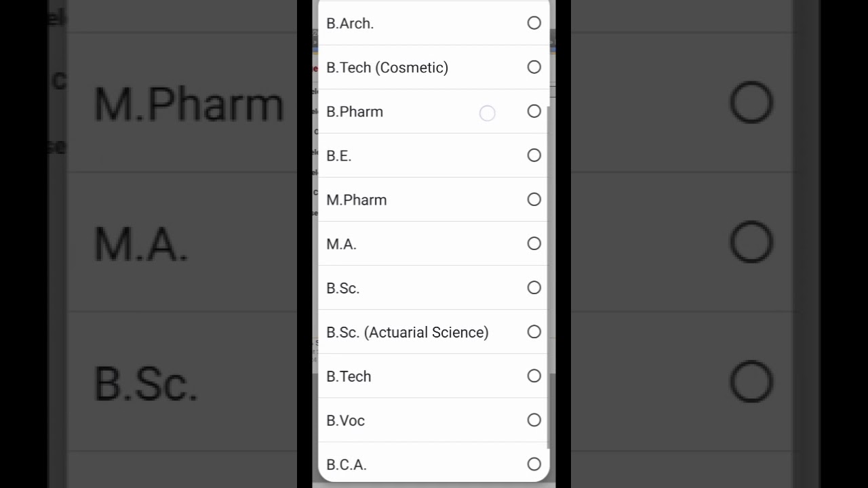Screen dimensions: 868x488
Task: Click the large blurred M.Pharm radio circle
Action: [751, 102]
